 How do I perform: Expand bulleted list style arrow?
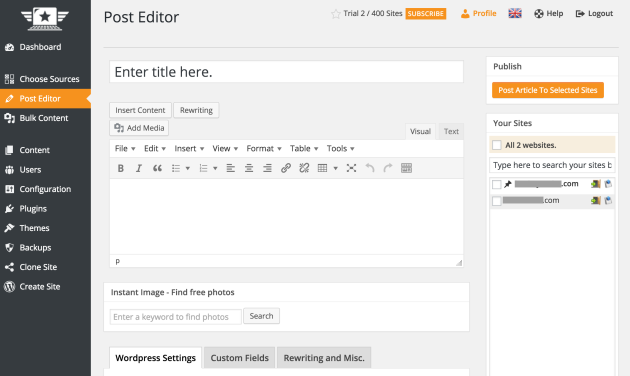tap(188, 168)
